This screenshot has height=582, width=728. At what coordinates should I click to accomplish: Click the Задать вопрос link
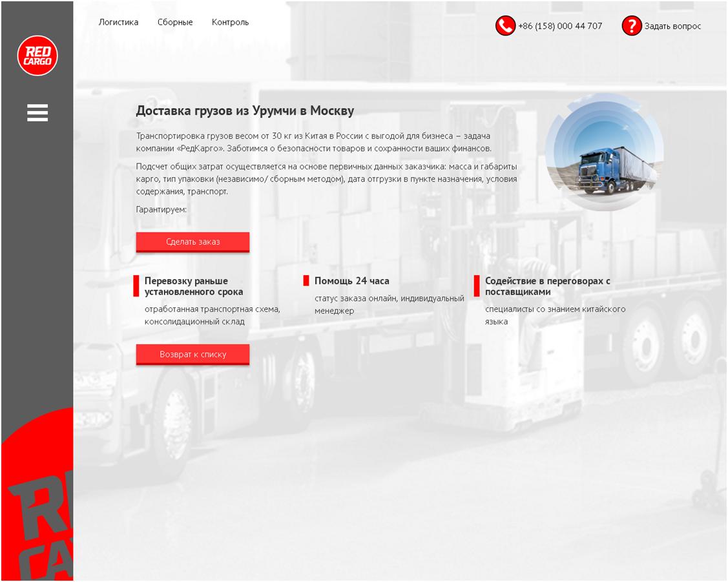tap(672, 26)
